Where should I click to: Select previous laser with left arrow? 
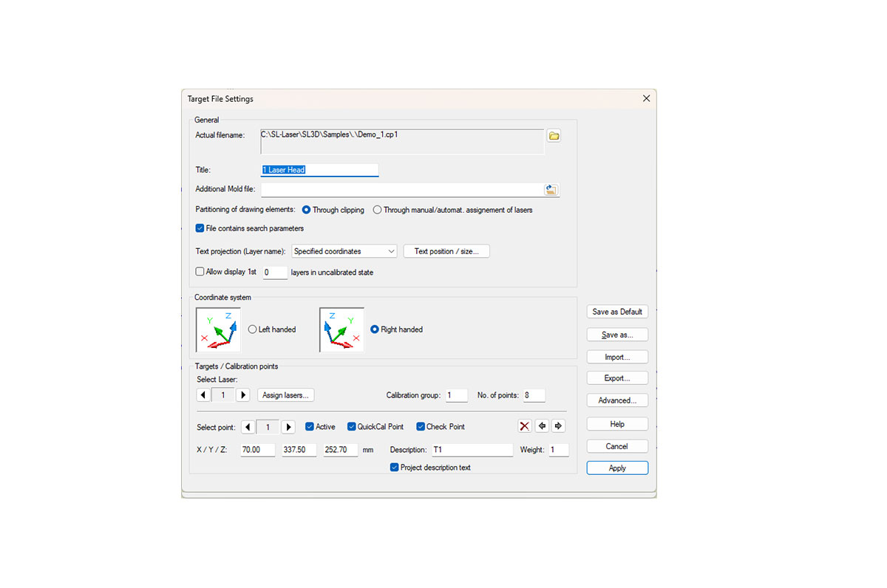pos(203,395)
